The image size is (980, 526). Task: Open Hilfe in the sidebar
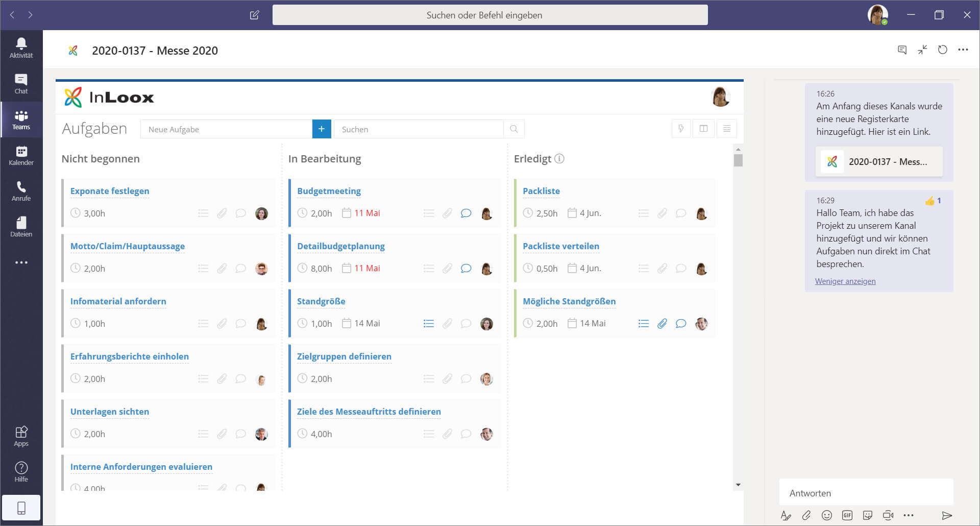21,472
